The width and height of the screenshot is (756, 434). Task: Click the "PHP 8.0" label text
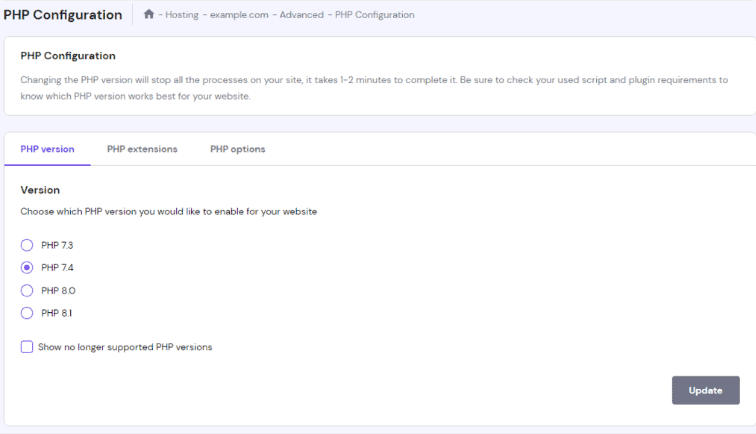58,291
